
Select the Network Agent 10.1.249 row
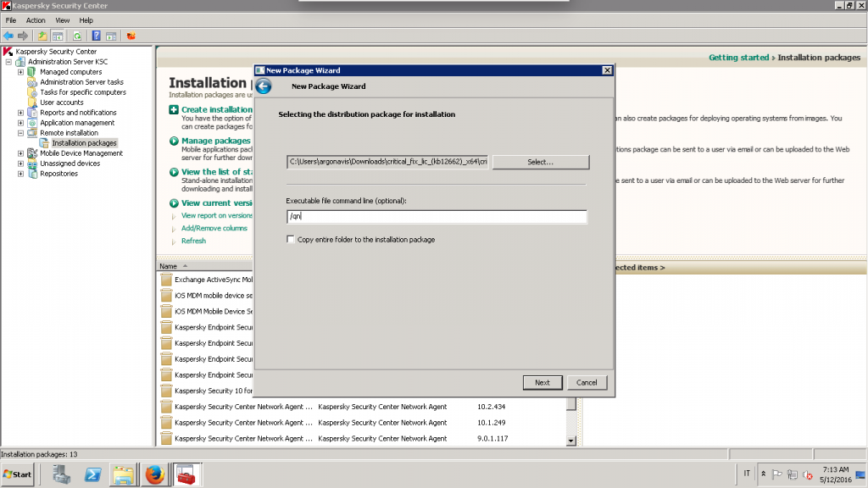[x=363, y=424]
